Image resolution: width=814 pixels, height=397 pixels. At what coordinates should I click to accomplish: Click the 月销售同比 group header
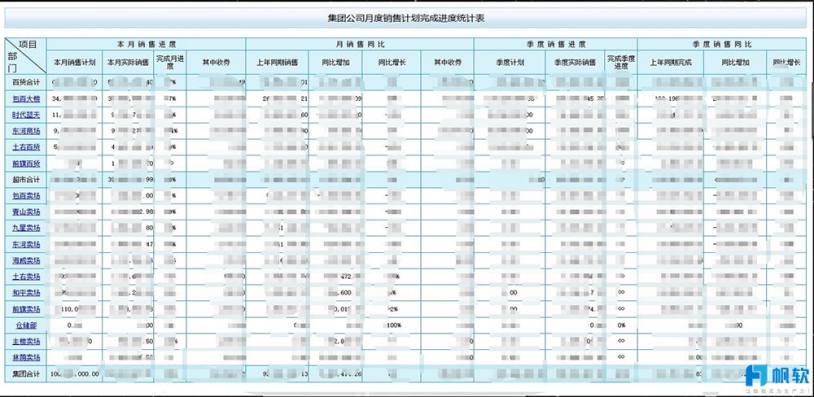coord(360,45)
